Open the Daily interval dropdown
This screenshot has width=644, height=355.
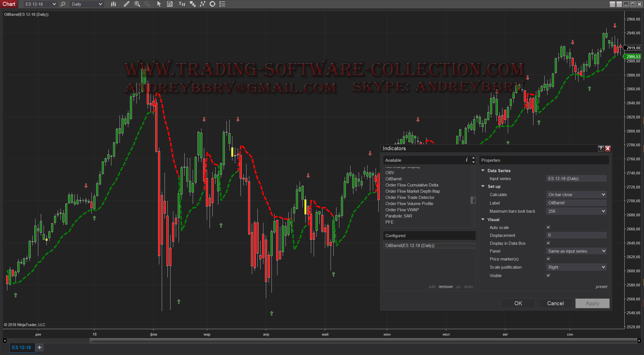87,4
